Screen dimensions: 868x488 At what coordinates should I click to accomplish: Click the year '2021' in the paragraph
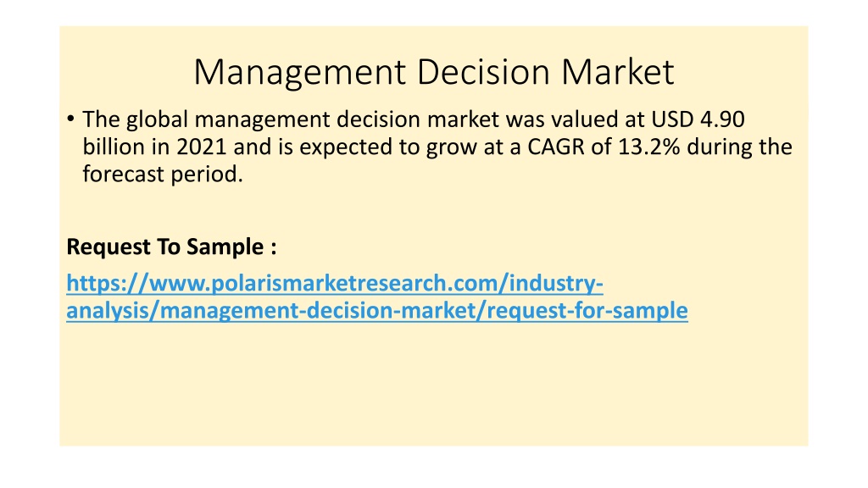pyautogui.click(x=202, y=147)
